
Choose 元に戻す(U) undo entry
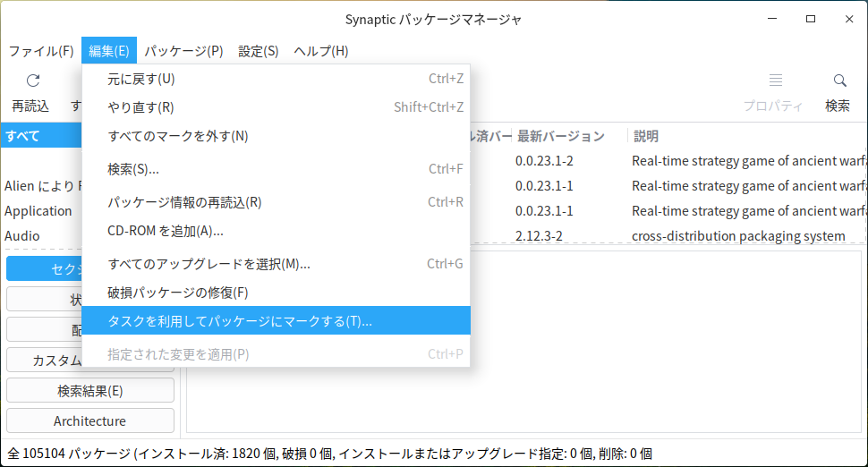point(277,79)
